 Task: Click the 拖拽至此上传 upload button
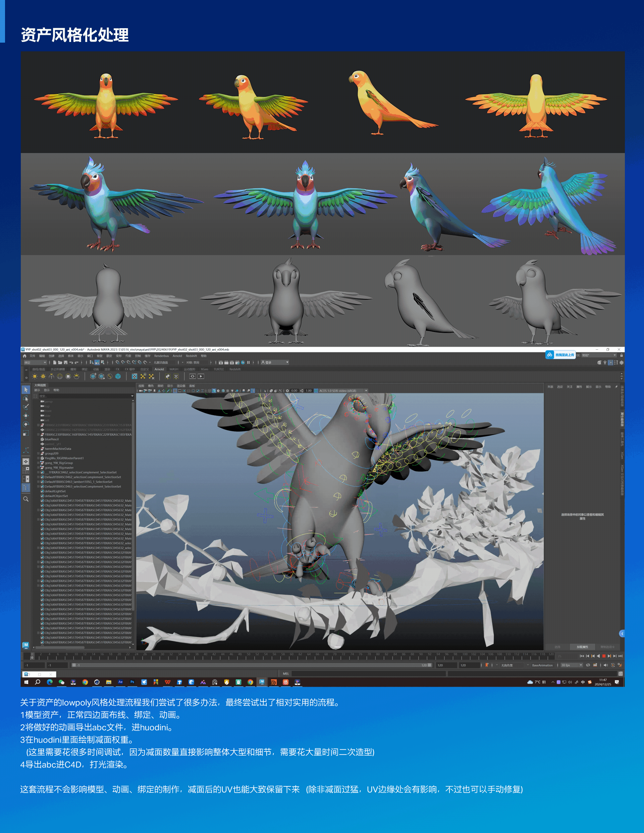point(560,355)
